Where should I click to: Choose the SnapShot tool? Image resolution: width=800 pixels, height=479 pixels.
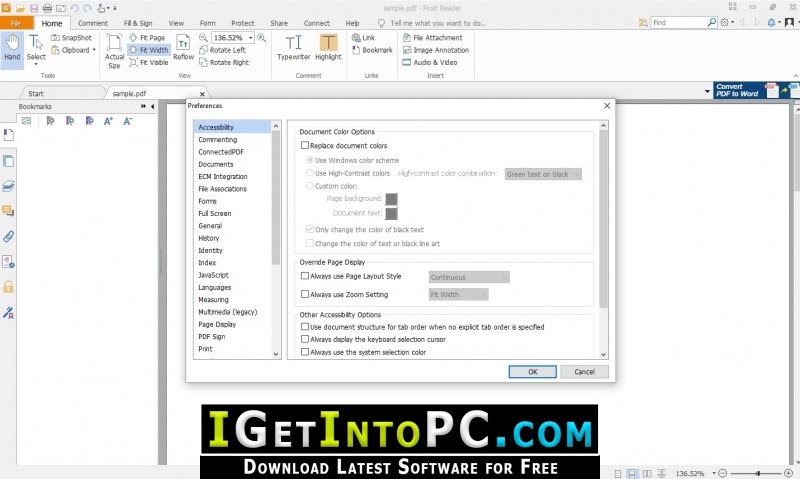click(71, 38)
